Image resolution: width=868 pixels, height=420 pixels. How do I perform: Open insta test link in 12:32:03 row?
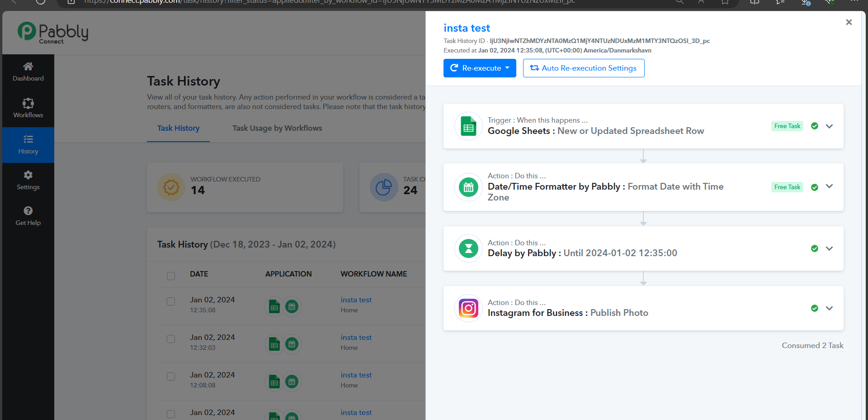pos(356,337)
